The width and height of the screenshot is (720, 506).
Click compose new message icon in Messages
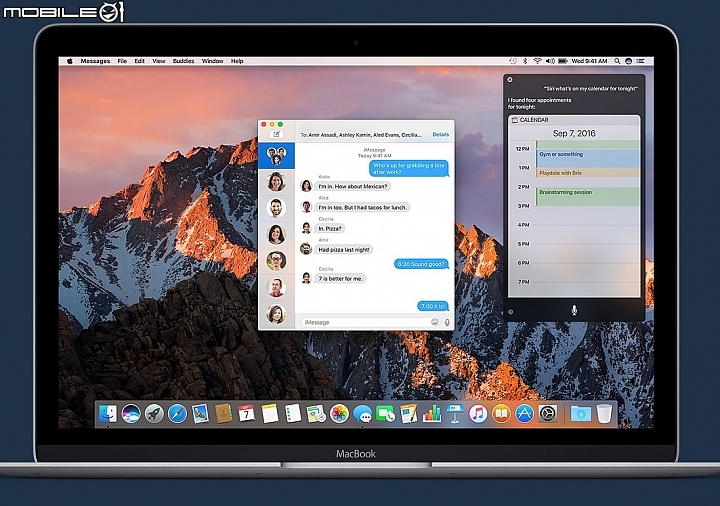[x=276, y=135]
